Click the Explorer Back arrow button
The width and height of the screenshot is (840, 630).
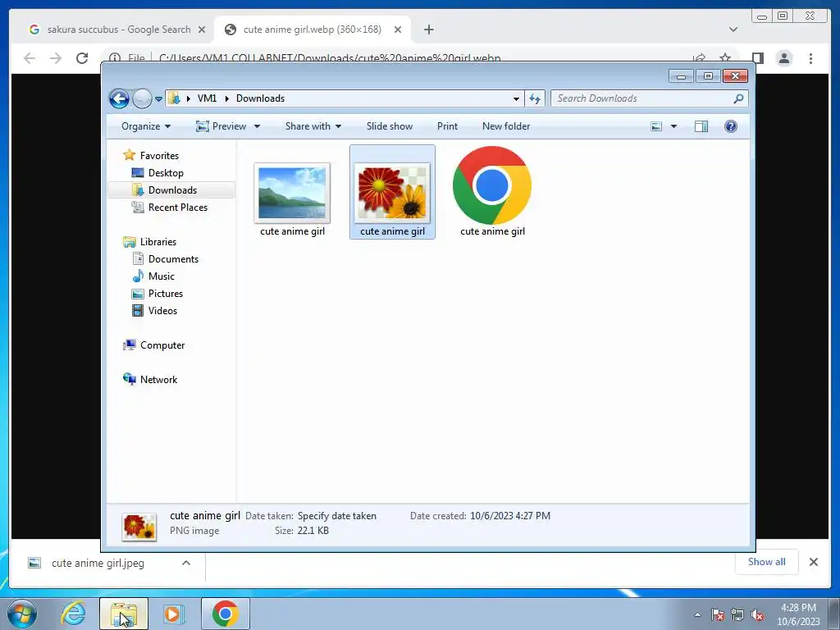click(x=119, y=98)
